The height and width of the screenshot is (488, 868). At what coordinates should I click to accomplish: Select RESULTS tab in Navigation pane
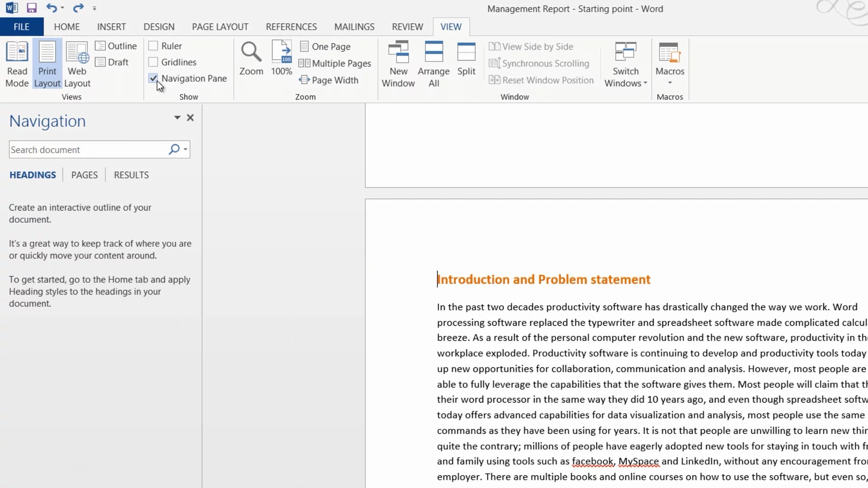click(131, 175)
